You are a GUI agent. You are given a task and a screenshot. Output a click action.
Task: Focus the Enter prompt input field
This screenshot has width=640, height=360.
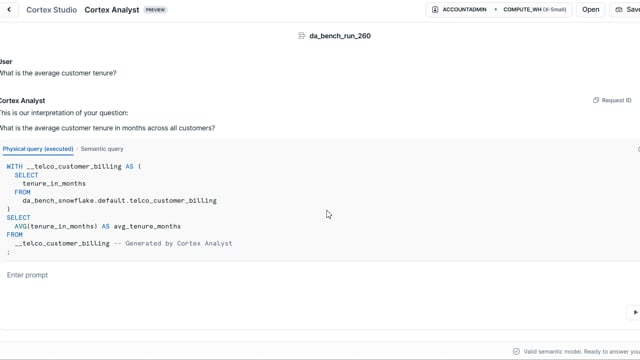pyautogui.click(x=312, y=286)
